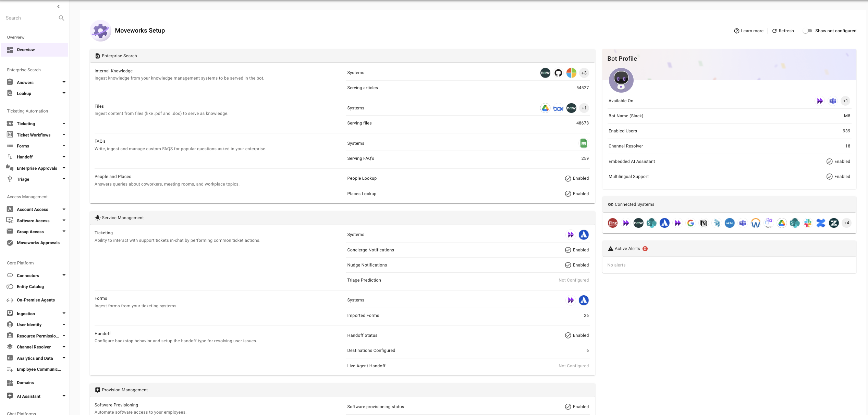
Task: Click the Google Drive icon in Files systems
Action: (545, 108)
